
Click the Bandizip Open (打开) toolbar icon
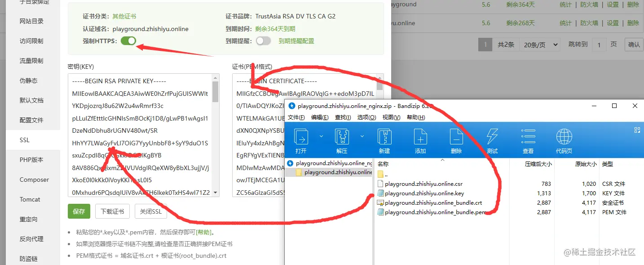[301, 136]
